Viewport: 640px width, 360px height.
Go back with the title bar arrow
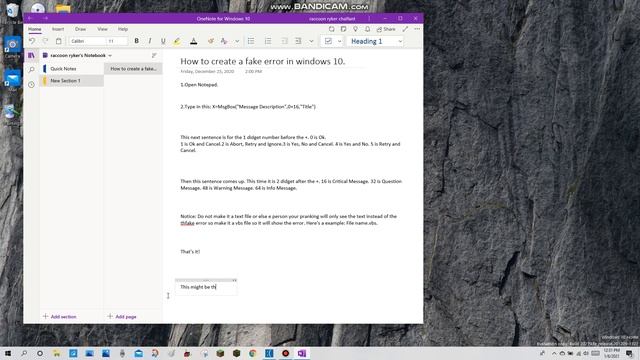[30, 18]
